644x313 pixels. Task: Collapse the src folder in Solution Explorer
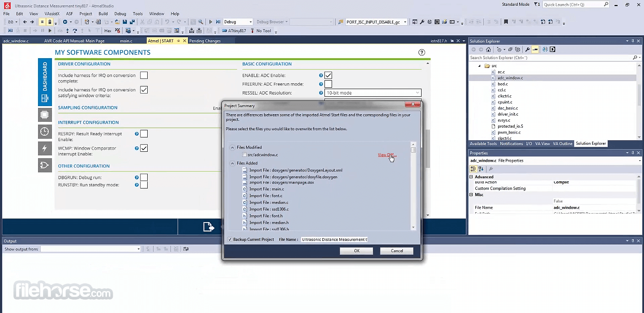coord(479,66)
